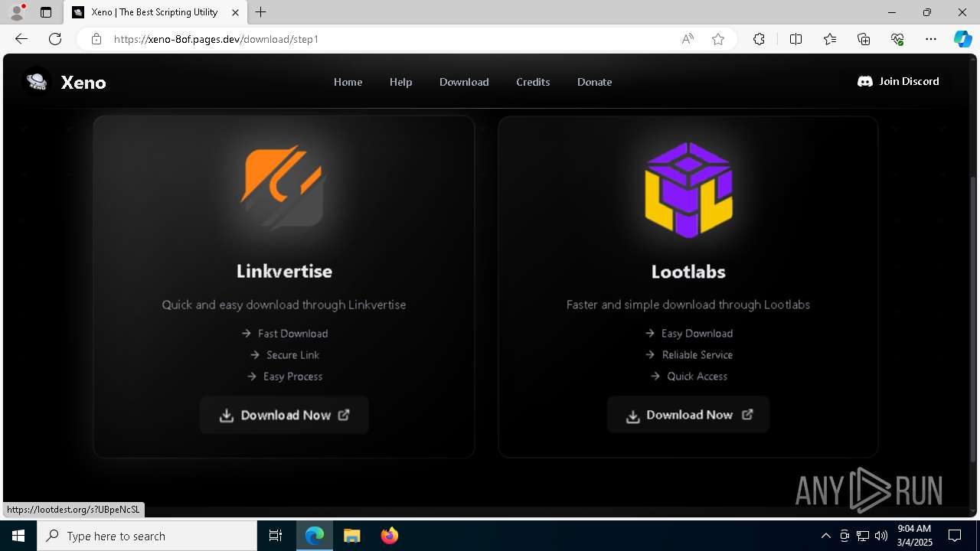This screenshot has width=980, height=551.
Task: Open the Favorites list icon
Action: [830, 39]
